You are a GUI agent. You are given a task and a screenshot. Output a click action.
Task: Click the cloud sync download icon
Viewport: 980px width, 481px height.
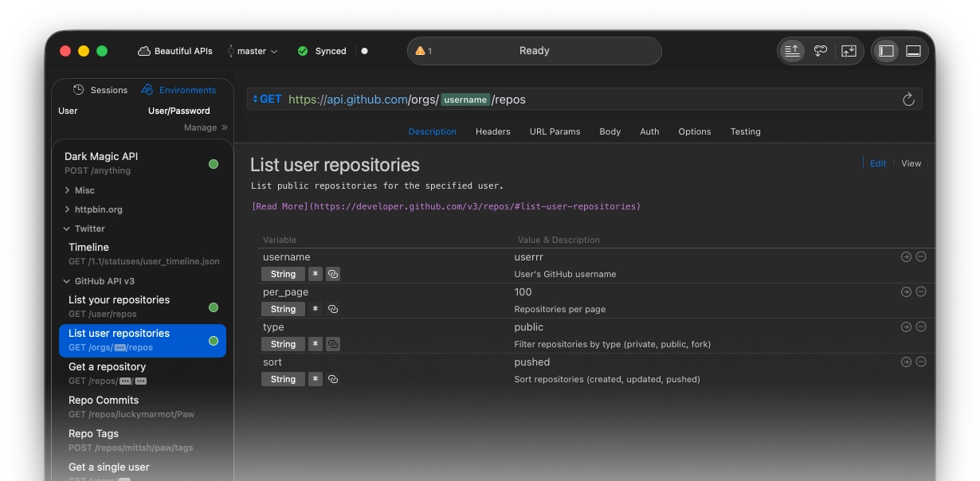point(821,51)
